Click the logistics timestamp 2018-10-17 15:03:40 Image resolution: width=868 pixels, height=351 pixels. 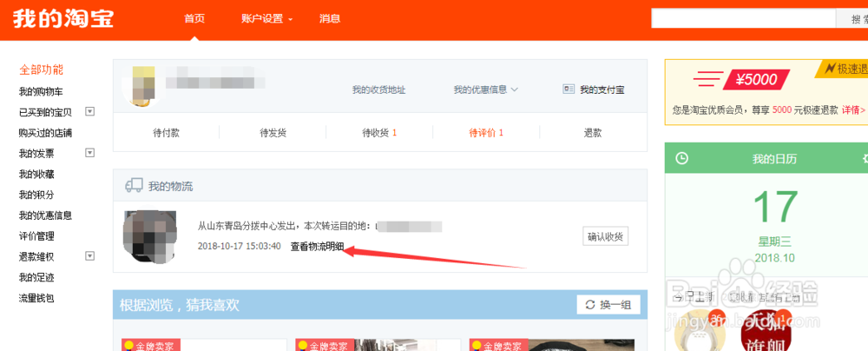point(240,246)
